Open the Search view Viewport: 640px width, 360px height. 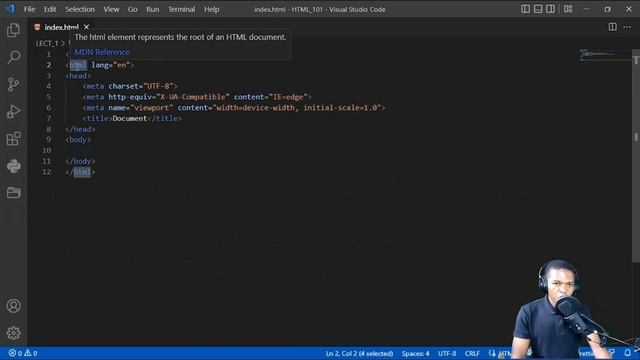[13, 57]
